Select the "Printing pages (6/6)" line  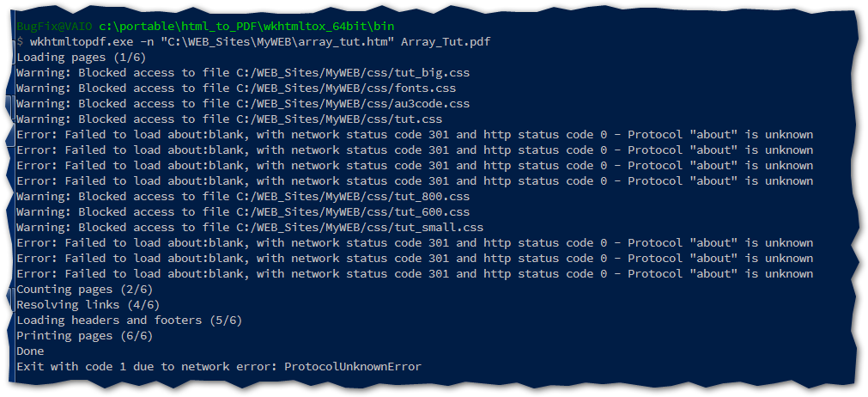85,335
